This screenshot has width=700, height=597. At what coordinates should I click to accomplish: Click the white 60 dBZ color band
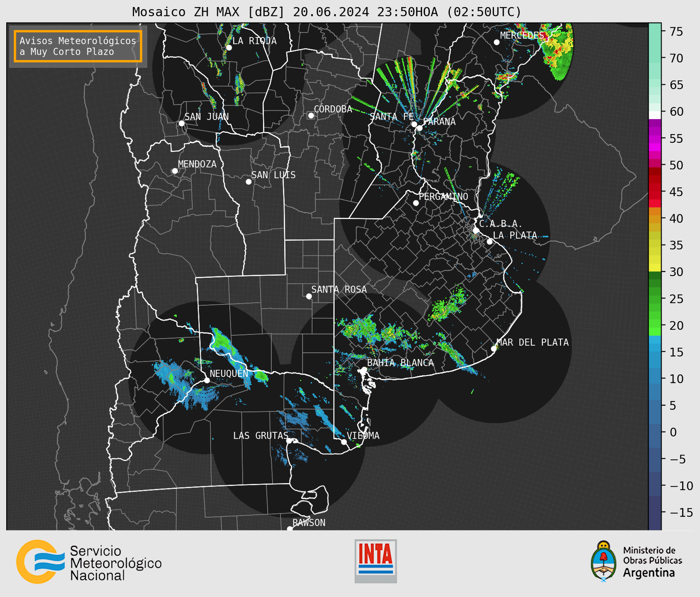pyautogui.click(x=655, y=115)
